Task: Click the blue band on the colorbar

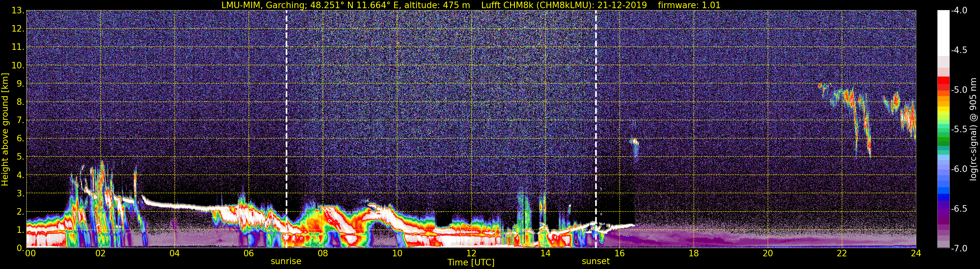Action: click(x=943, y=189)
